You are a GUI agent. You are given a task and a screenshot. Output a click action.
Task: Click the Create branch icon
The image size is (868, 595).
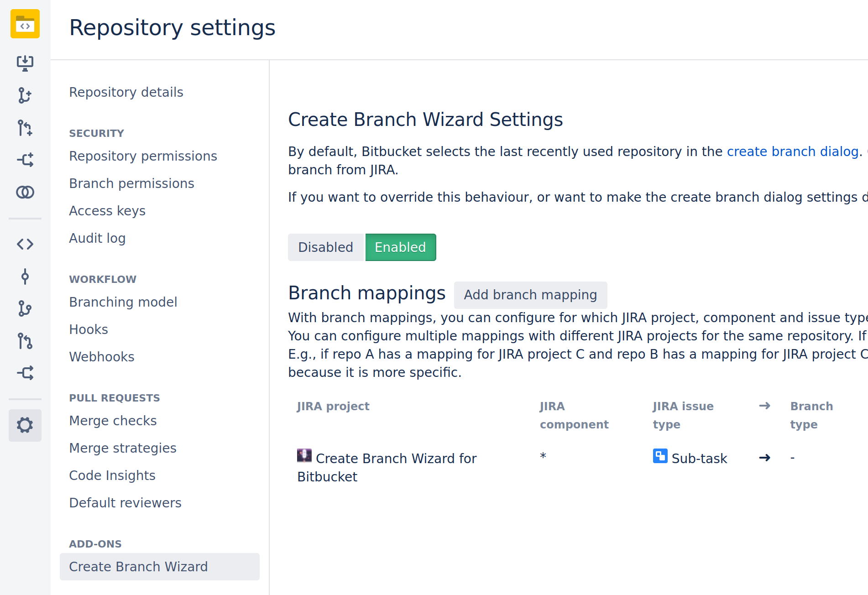point(25,95)
